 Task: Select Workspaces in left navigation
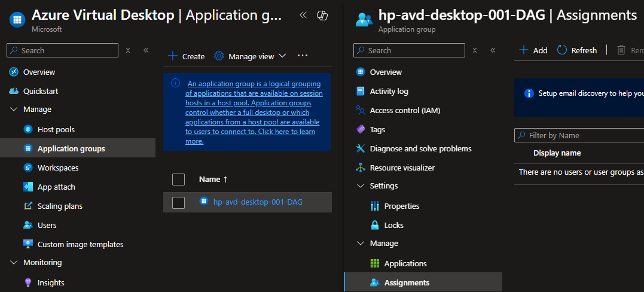57,168
